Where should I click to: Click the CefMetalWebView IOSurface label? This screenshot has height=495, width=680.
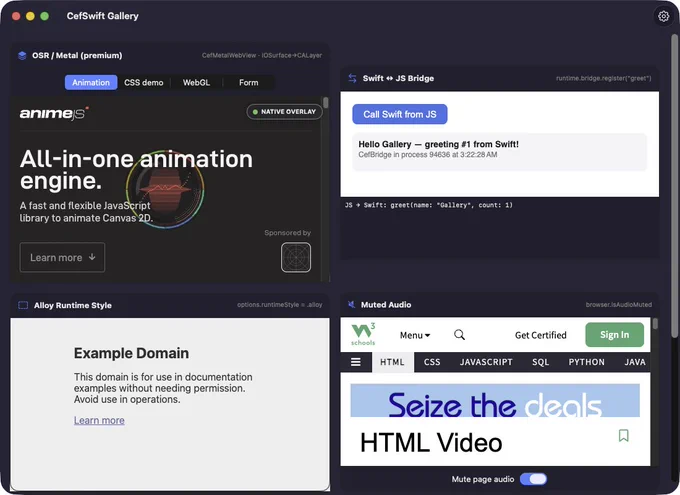pyautogui.click(x=262, y=56)
